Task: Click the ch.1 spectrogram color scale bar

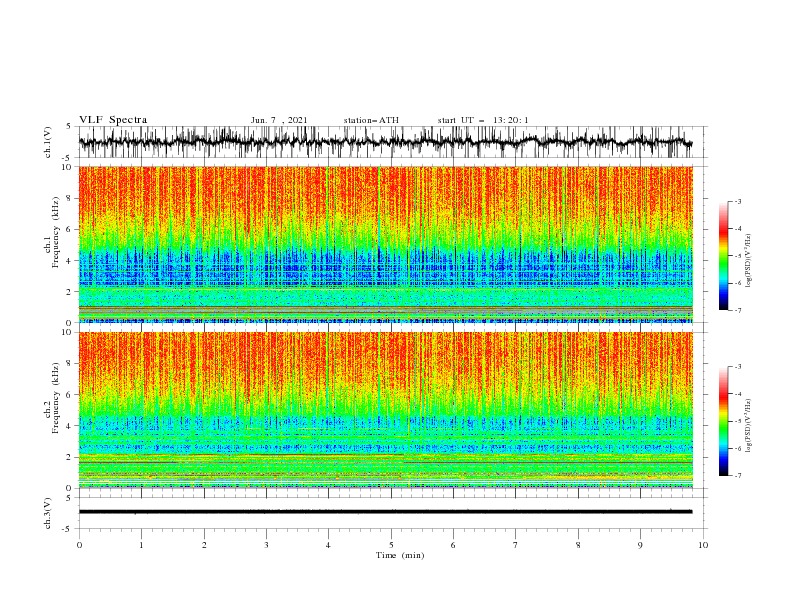Action: (x=723, y=255)
